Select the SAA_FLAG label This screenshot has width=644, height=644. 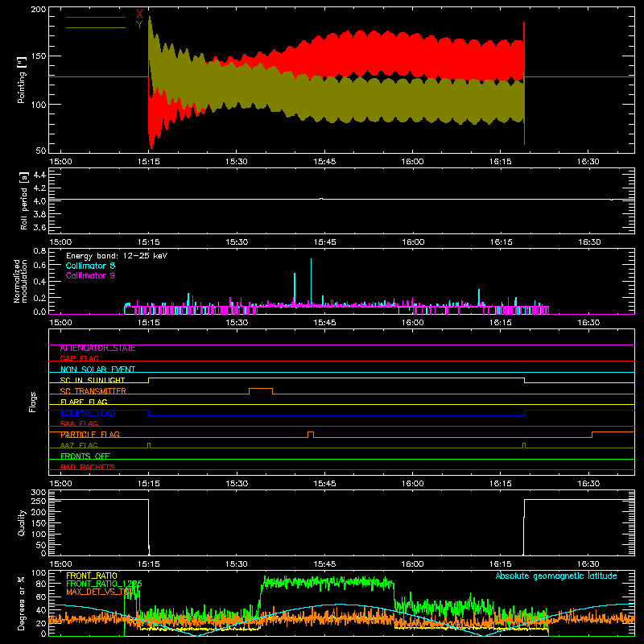pyautogui.click(x=79, y=423)
